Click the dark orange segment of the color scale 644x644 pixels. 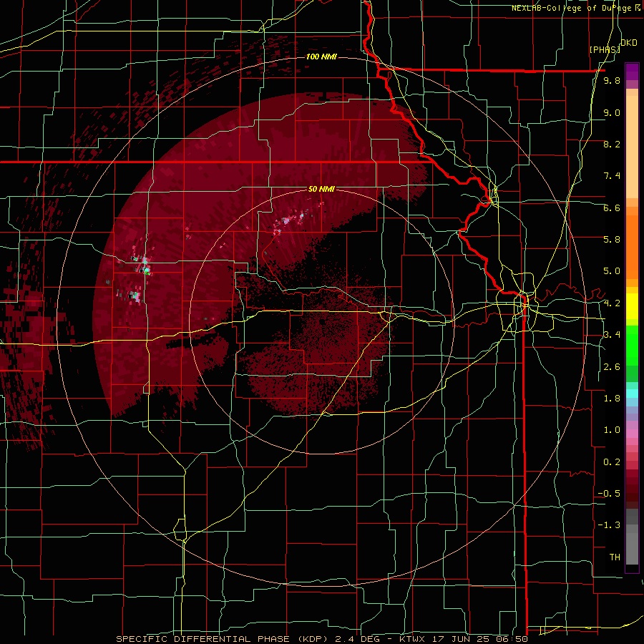632,247
